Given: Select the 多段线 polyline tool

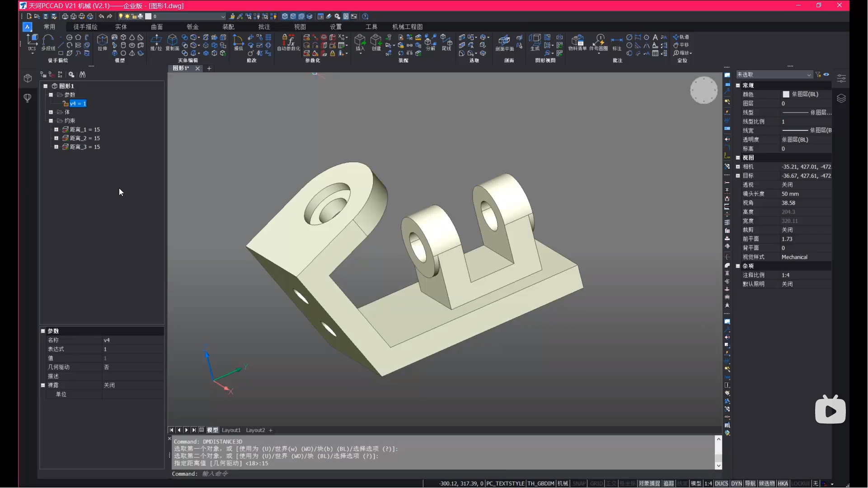Looking at the screenshot, I should click(48, 42).
